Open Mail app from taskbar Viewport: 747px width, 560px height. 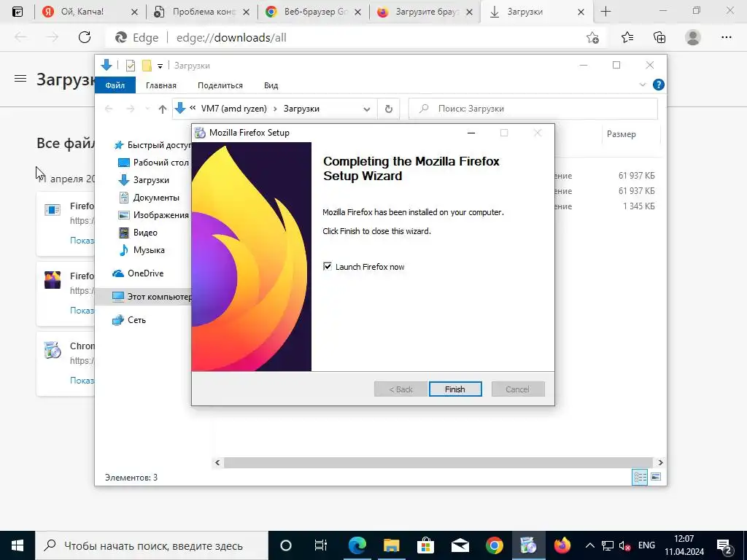tap(460, 545)
